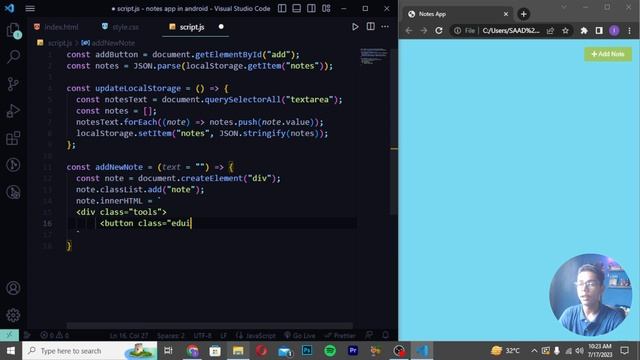Open a new tab in Chrome
The height and width of the screenshot is (360, 640).
point(523,14)
